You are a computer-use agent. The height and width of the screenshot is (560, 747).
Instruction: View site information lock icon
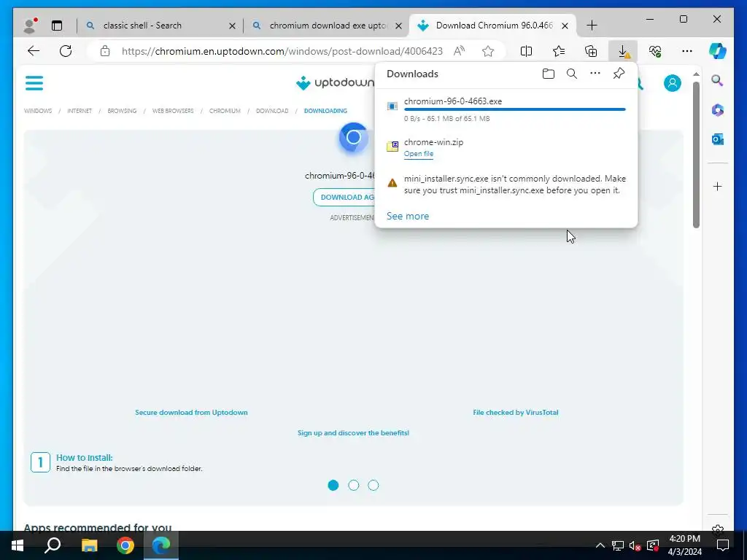pos(105,51)
